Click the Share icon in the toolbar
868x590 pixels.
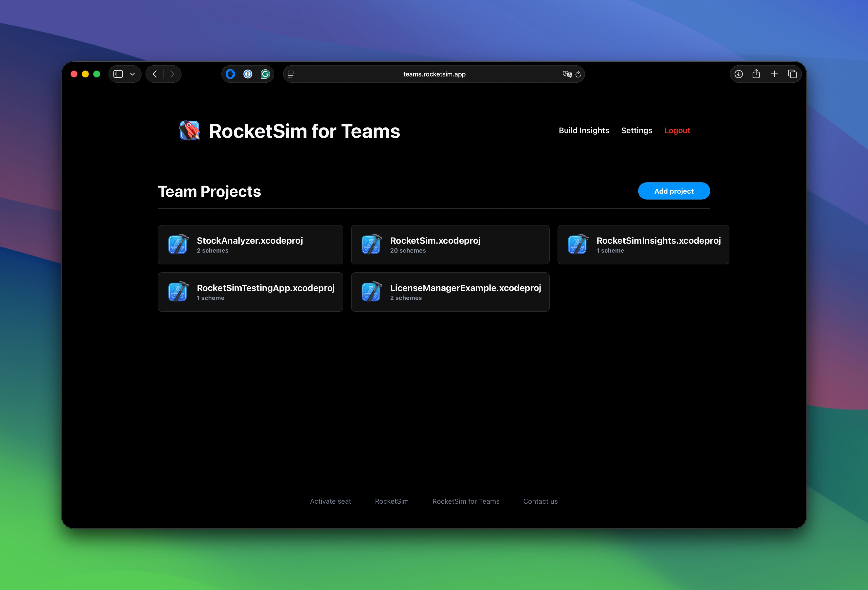pos(756,74)
